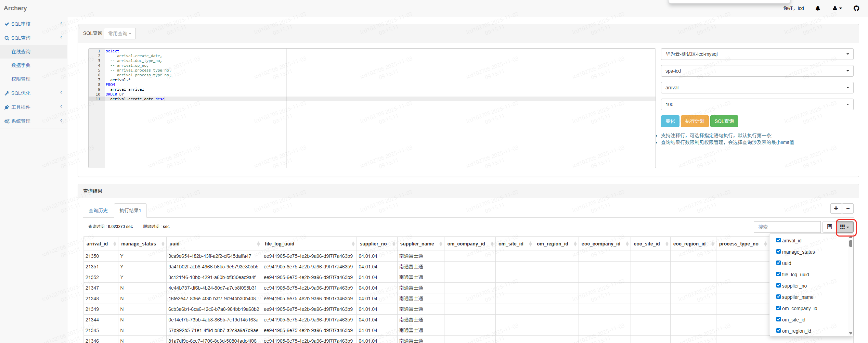Viewport: 868px width, 343px height.
Task: Sort by arrival_id column sort icon
Action: (x=115, y=244)
